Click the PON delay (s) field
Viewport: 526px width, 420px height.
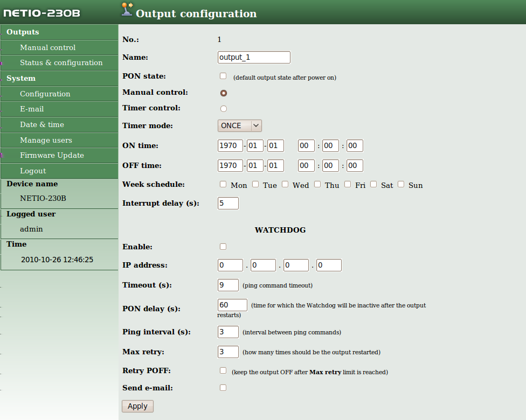[x=232, y=305]
